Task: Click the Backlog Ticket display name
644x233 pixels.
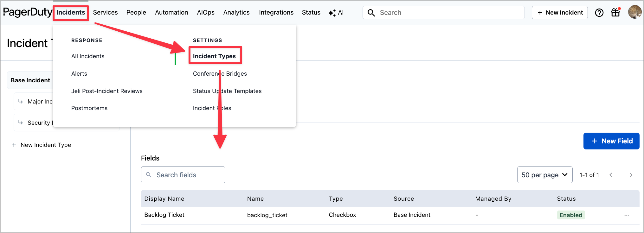Action: tap(164, 215)
